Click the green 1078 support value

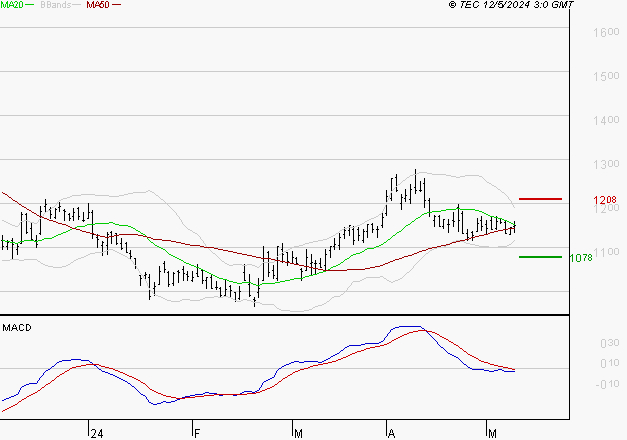(581, 258)
